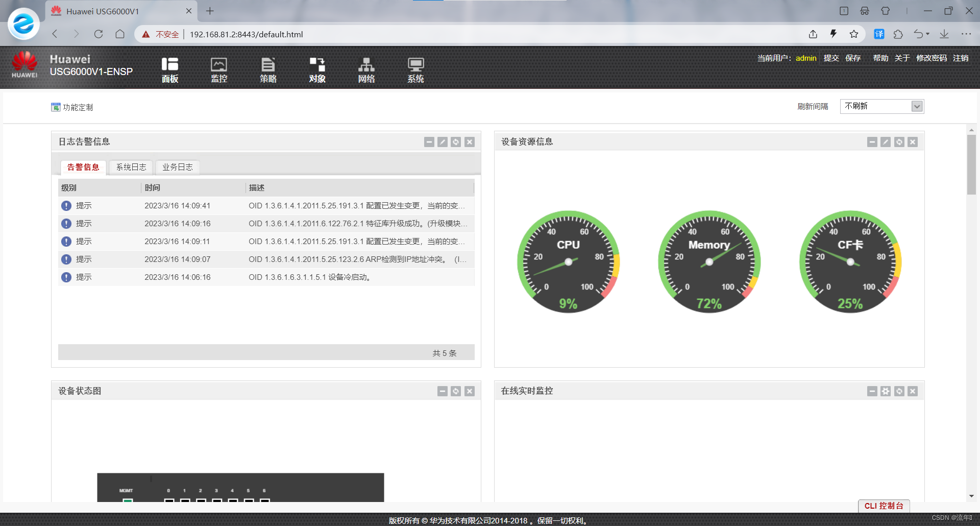Click the MGMT port indicator
Screen dimensions: 980x526
point(128,501)
